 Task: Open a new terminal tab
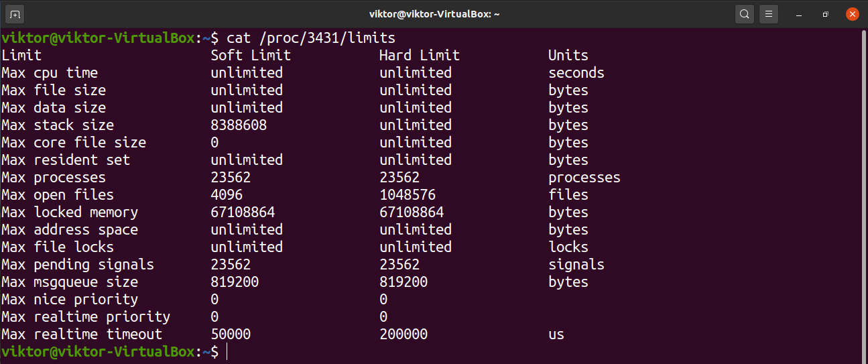[x=15, y=13]
